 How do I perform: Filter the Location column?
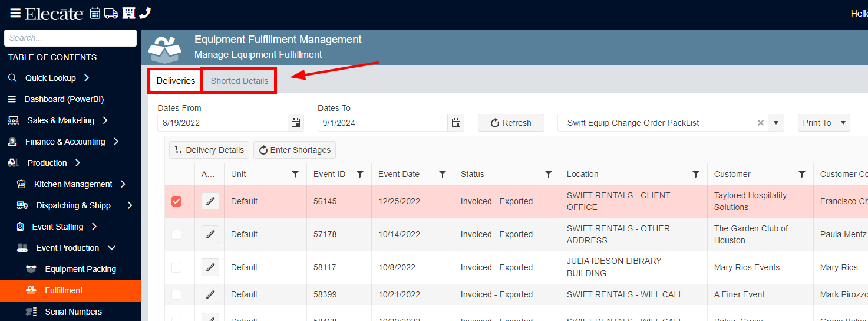696,174
